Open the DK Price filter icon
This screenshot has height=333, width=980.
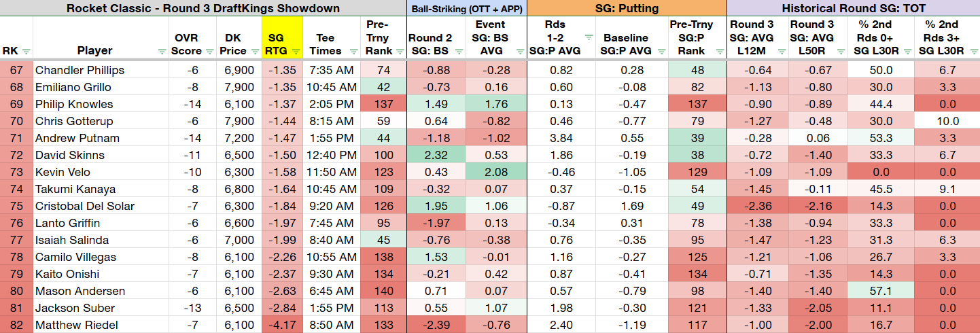click(x=255, y=51)
